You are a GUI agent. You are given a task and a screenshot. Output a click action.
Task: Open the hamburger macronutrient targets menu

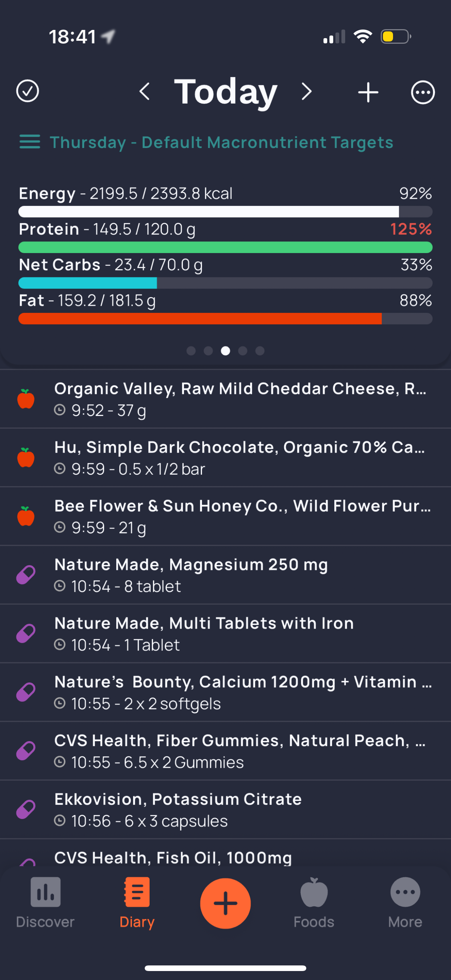coord(30,142)
